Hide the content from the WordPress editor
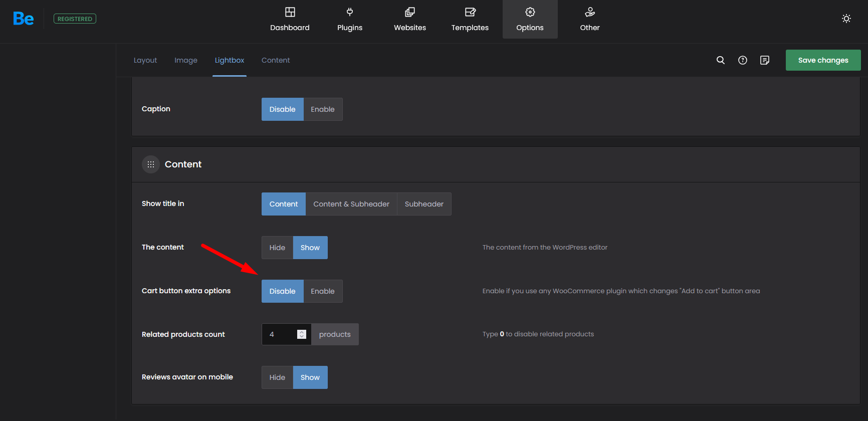The width and height of the screenshot is (868, 421). click(277, 248)
